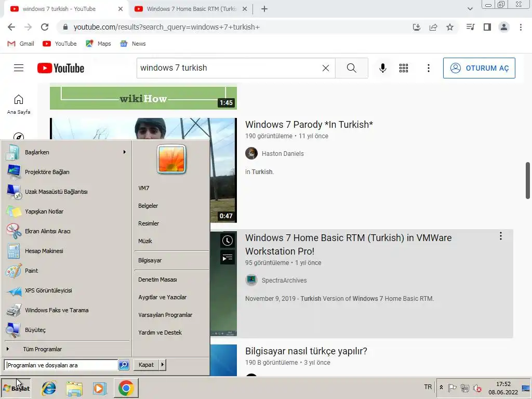532x399 pixels.
Task: Open a new Chrome tab
Action: click(x=264, y=9)
